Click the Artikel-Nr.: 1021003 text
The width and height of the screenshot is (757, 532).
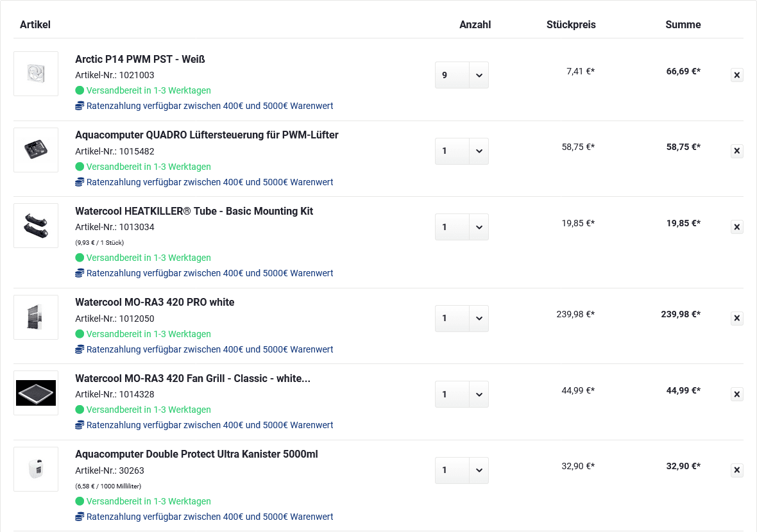115,75
